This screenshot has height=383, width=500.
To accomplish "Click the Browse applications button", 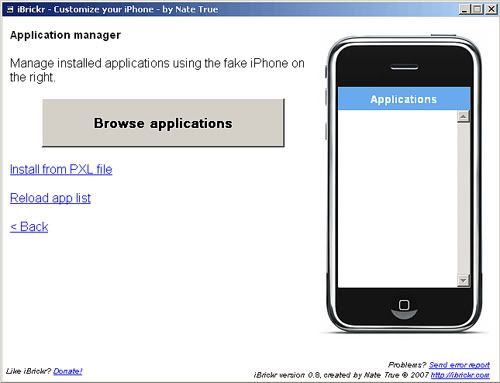I will tap(163, 123).
